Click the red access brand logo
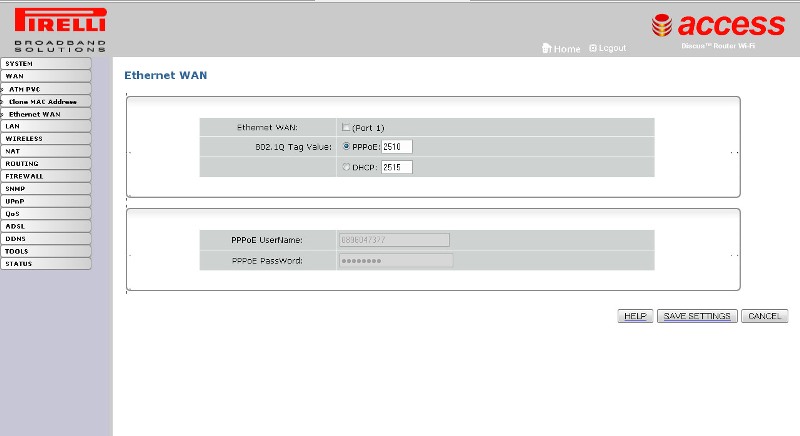Image resolution: width=800 pixels, height=436 pixels. tap(717, 26)
